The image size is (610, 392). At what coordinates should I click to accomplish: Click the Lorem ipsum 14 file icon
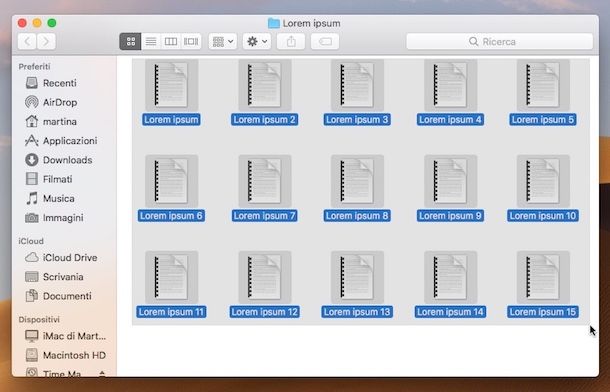click(x=450, y=277)
